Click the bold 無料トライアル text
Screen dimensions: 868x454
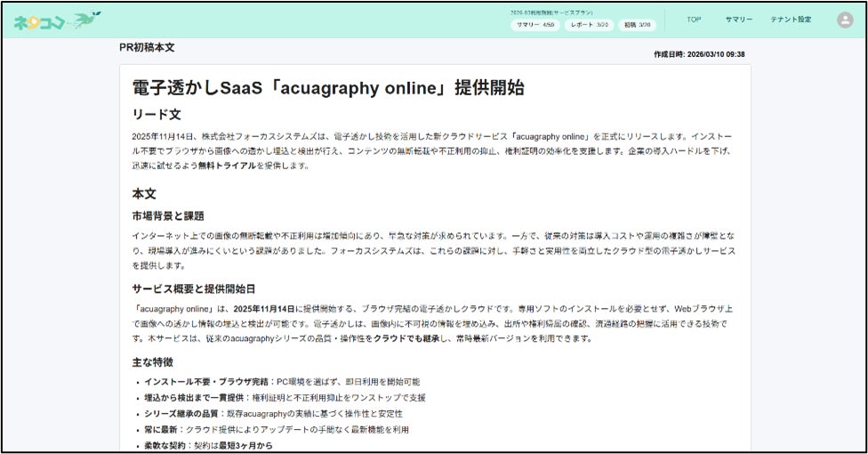point(227,166)
